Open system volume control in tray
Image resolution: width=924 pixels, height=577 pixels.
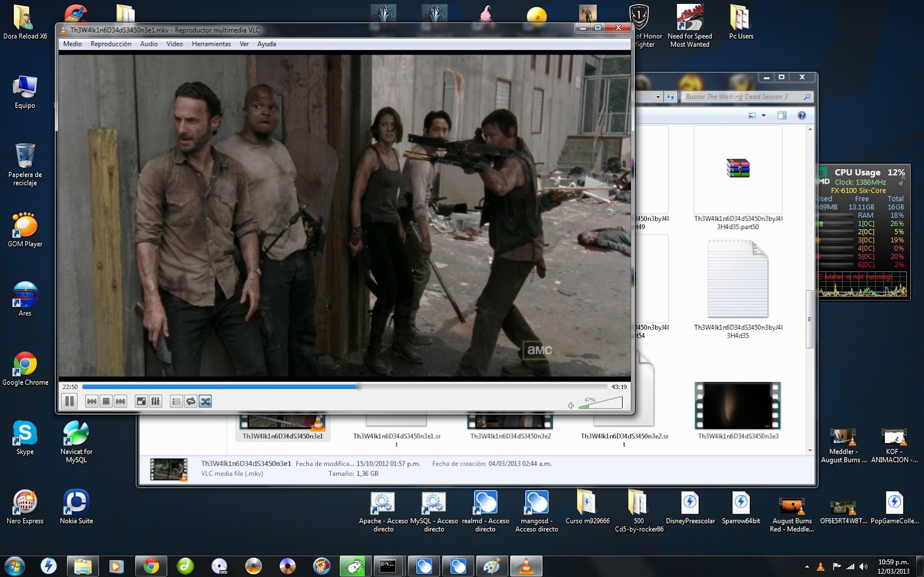click(x=863, y=567)
